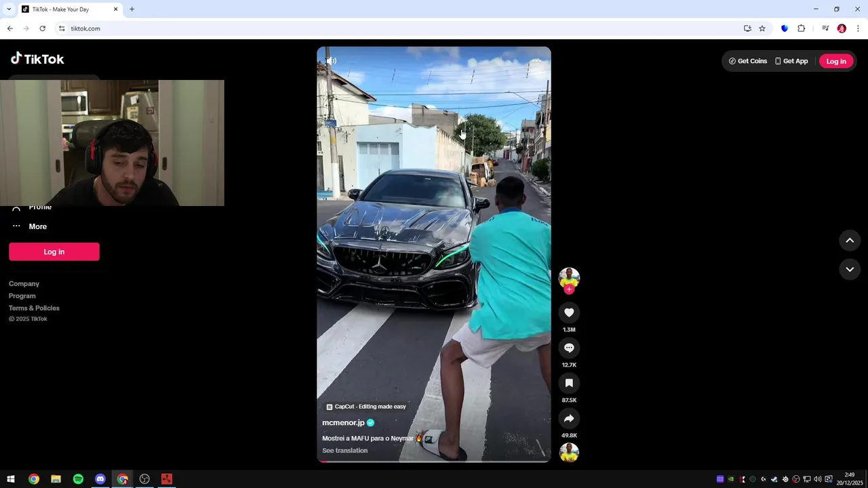Open the TikTok logo home link
The height and width of the screenshot is (488, 868).
point(37,59)
